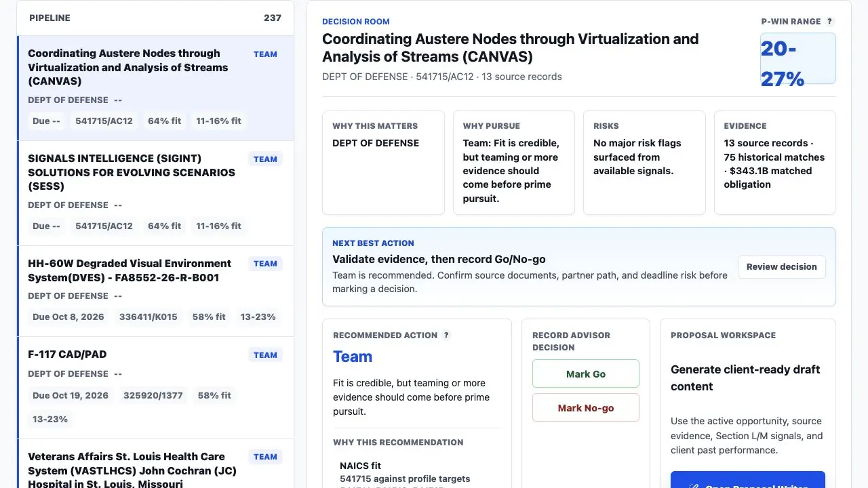Click the Why Pursue card

(x=514, y=163)
